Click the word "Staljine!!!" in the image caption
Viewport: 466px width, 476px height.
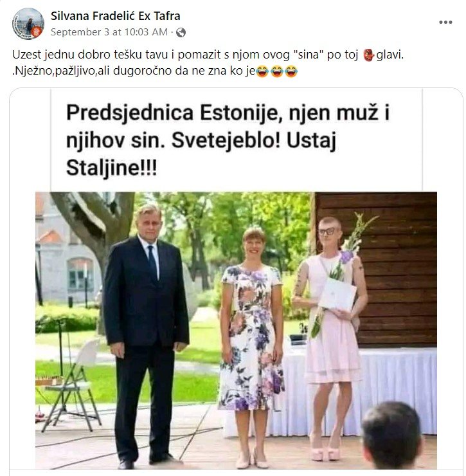[x=112, y=168]
